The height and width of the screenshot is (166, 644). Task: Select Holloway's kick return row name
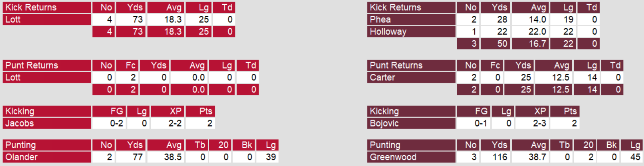point(388,31)
